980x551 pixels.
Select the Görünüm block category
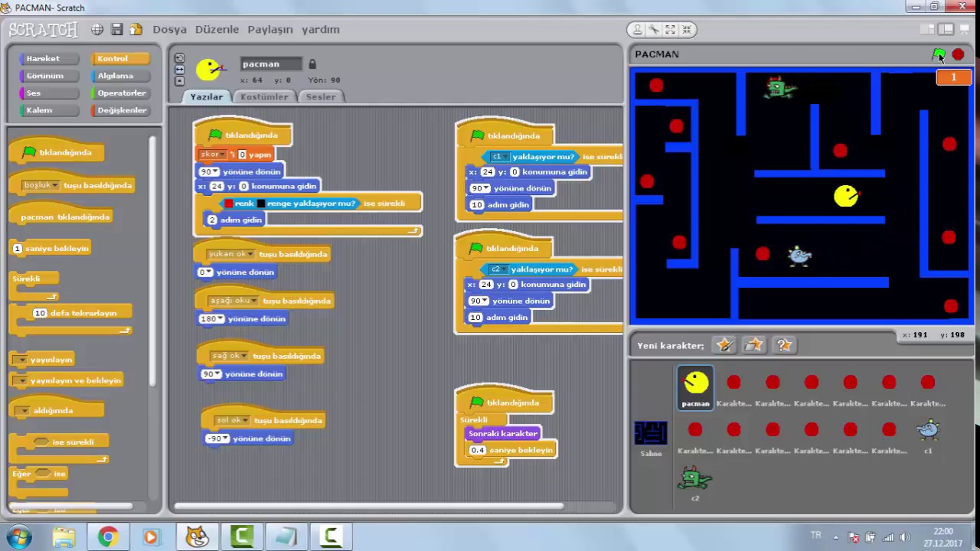pyautogui.click(x=48, y=76)
